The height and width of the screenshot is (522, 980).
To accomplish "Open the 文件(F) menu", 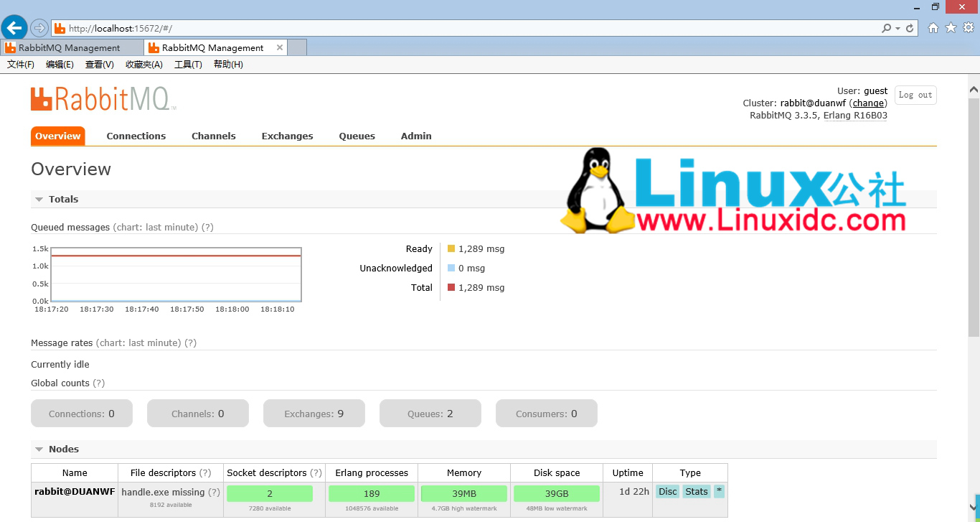I will point(21,65).
